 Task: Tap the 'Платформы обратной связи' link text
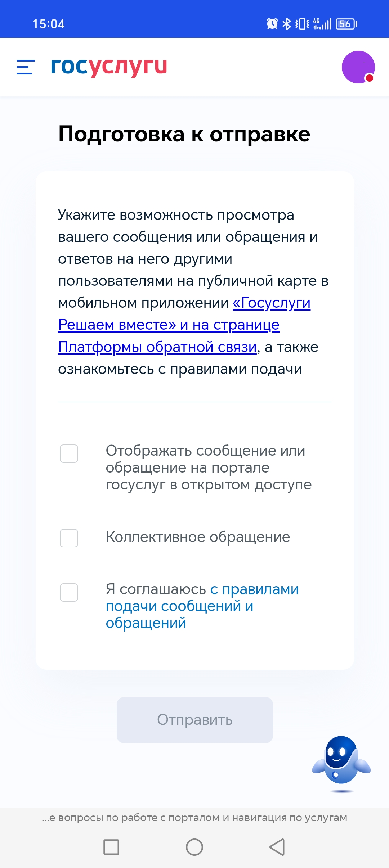click(157, 347)
